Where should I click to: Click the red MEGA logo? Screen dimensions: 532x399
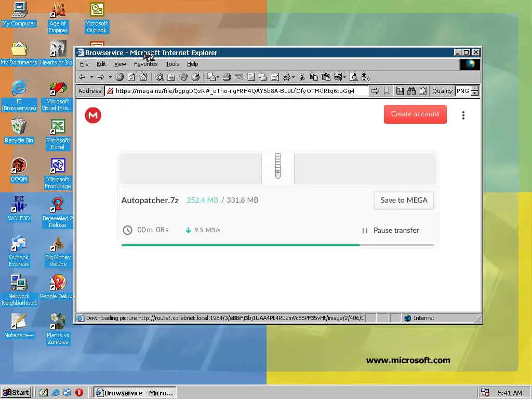93,115
